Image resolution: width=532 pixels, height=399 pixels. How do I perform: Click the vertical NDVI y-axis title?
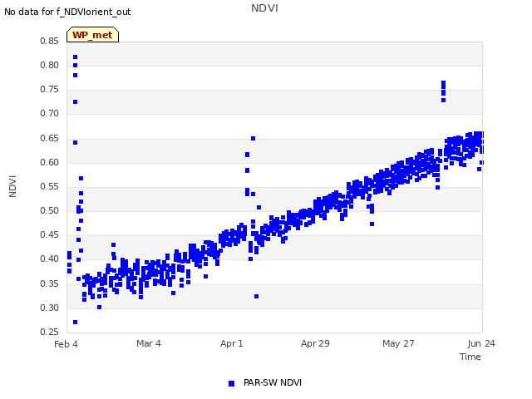click(12, 186)
